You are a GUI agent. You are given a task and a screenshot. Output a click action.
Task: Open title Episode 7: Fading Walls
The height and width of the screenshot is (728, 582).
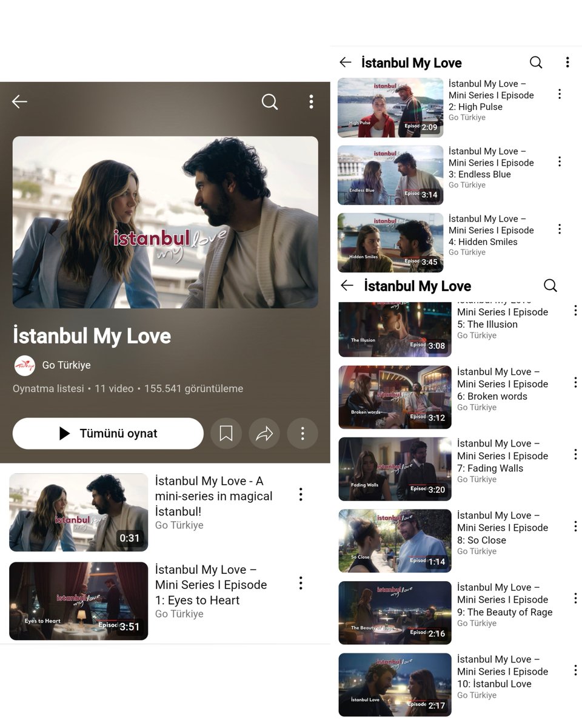pos(503,456)
